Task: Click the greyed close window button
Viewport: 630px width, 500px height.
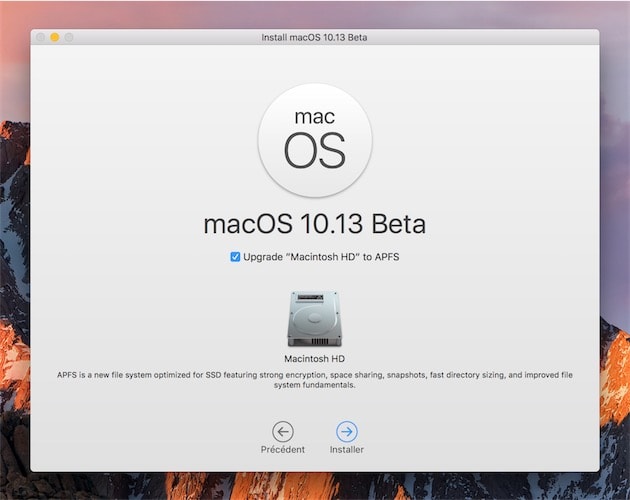Action: (41, 37)
